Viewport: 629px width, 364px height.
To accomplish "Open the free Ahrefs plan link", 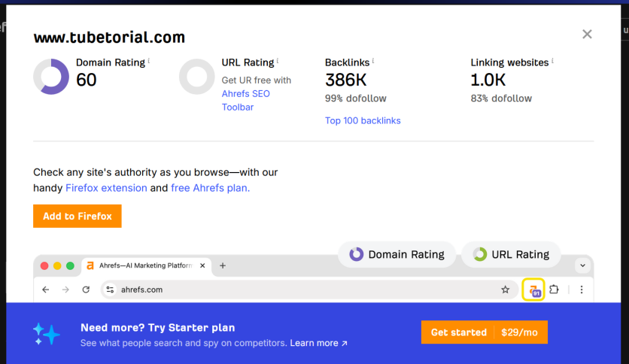I will pyautogui.click(x=210, y=188).
